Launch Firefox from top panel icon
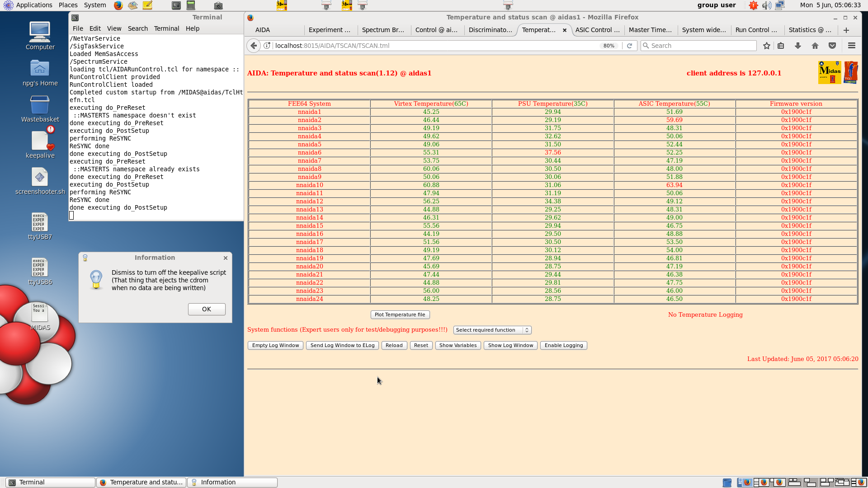Viewport: 868px width, 488px height. tap(118, 5)
